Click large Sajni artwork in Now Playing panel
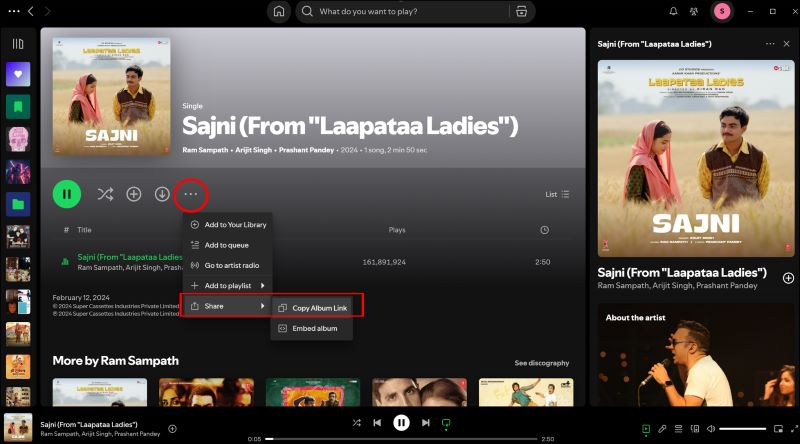Screen dimensions: 800x444 pos(696,158)
